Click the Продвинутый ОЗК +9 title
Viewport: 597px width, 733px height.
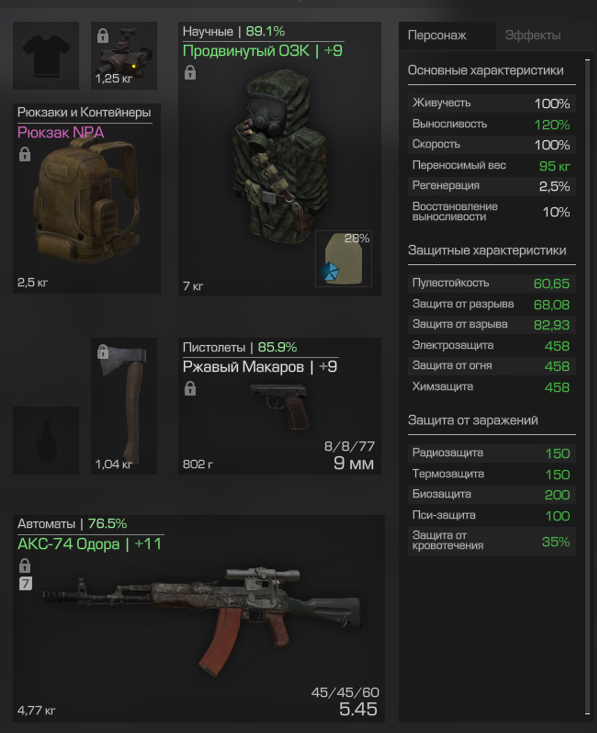pos(263,50)
